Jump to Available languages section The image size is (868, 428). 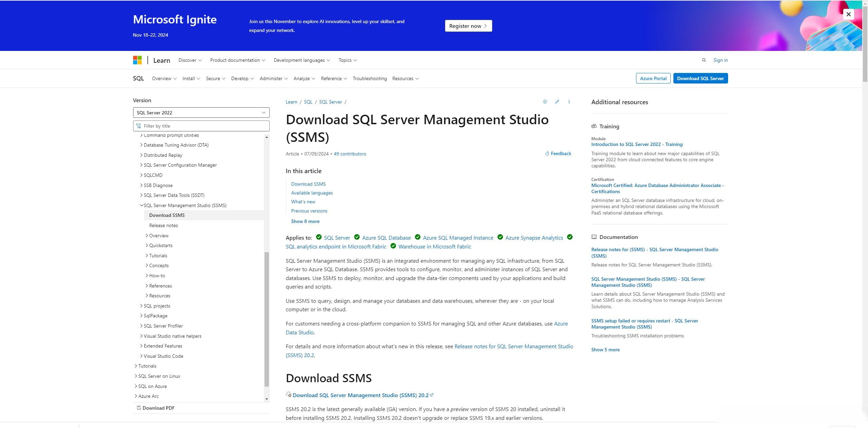(x=312, y=193)
